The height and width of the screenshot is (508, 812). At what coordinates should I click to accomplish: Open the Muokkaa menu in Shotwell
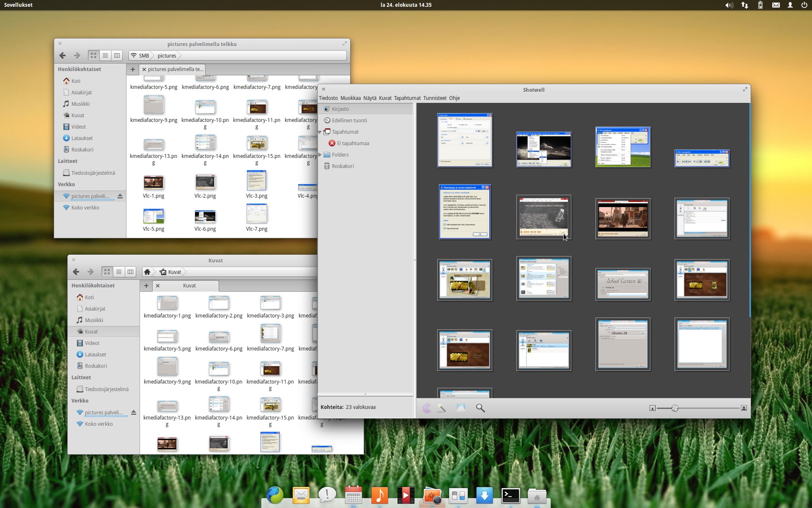coord(351,98)
